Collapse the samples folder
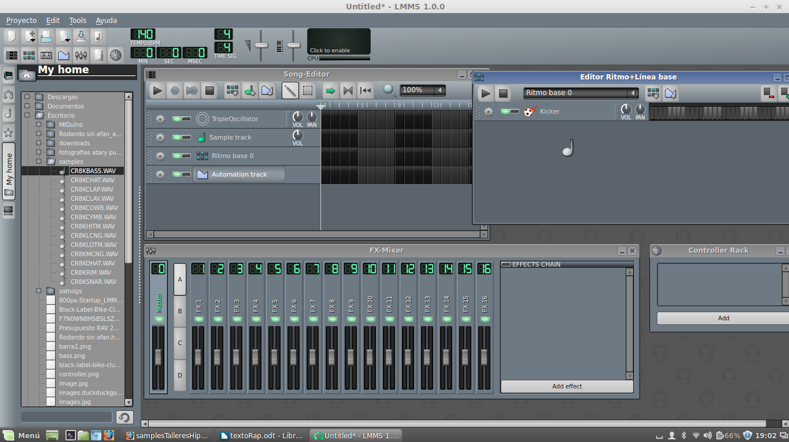The image size is (789, 442). [x=39, y=162]
